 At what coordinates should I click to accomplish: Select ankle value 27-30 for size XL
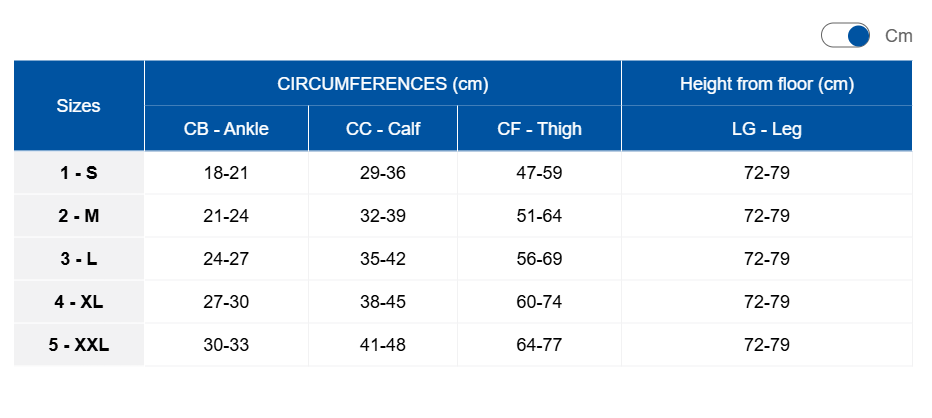point(226,301)
